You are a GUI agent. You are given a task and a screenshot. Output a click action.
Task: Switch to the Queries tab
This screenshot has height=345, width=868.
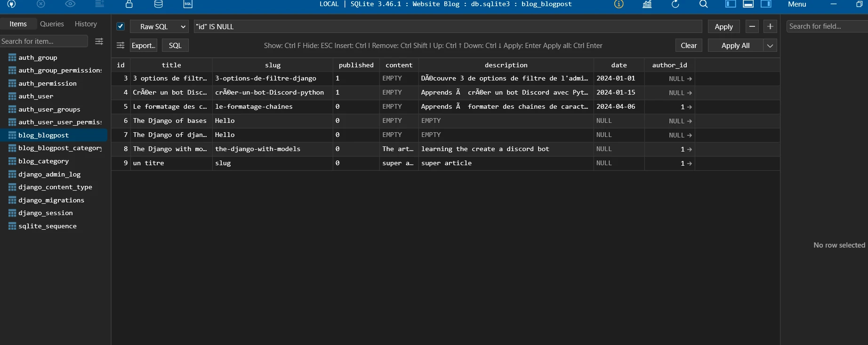pyautogui.click(x=52, y=24)
